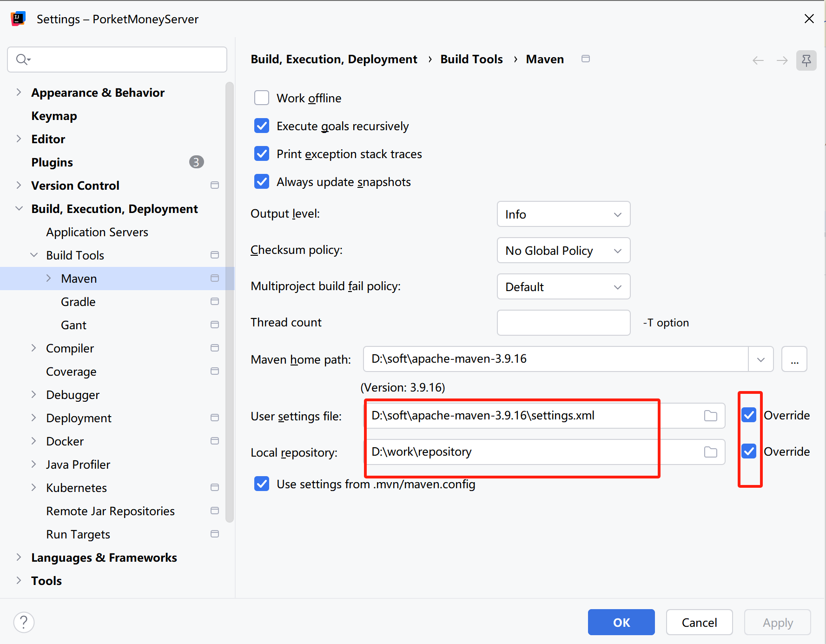Uncheck Override for Local repository

point(749,451)
